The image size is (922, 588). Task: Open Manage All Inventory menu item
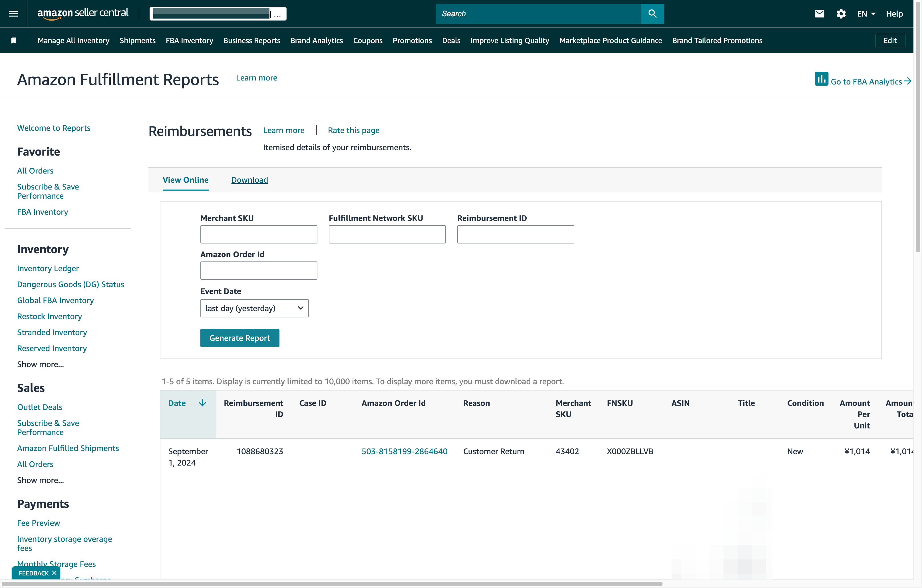tap(74, 41)
